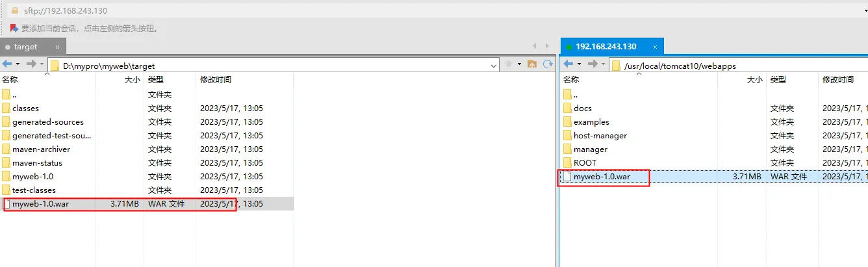
Task: Sort the remote pane by the 大小 column header
Action: coord(741,79)
